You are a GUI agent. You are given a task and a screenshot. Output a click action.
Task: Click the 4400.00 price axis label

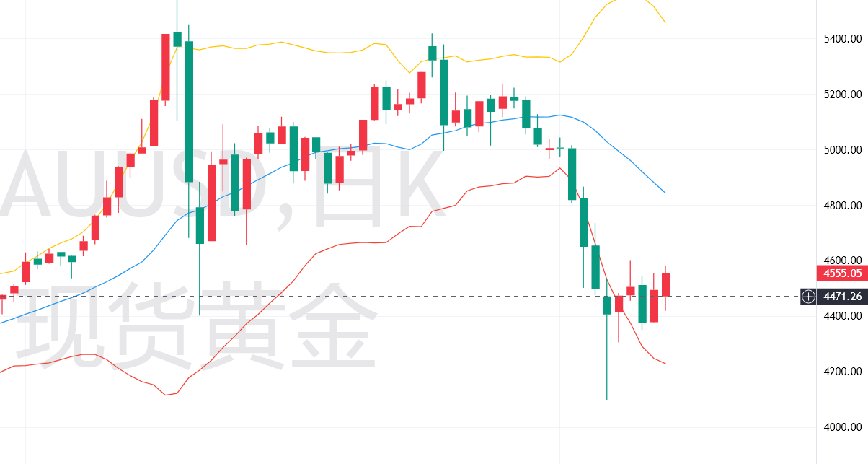(x=843, y=316)
